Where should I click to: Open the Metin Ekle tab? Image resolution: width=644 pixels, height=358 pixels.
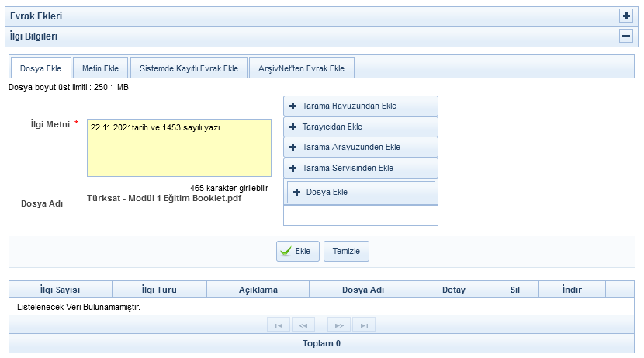[101, 68]
